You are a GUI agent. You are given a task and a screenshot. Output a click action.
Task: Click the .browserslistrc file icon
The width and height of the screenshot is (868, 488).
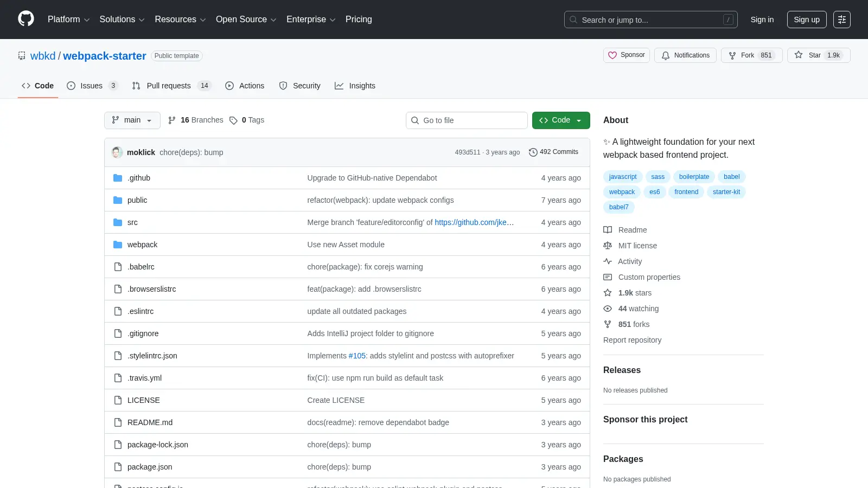118,289
